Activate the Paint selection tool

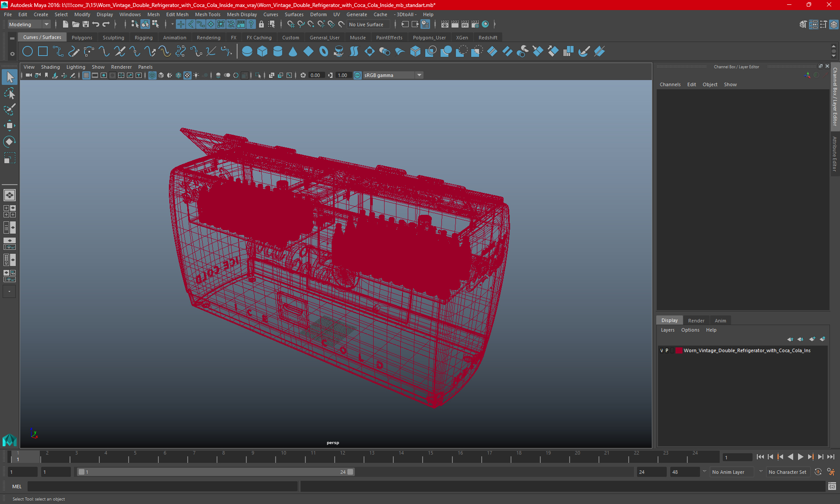pos(10,109)
